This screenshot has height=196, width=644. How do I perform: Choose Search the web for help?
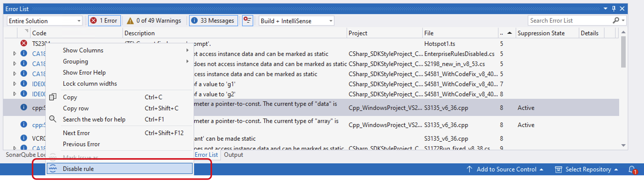(120, 119)
